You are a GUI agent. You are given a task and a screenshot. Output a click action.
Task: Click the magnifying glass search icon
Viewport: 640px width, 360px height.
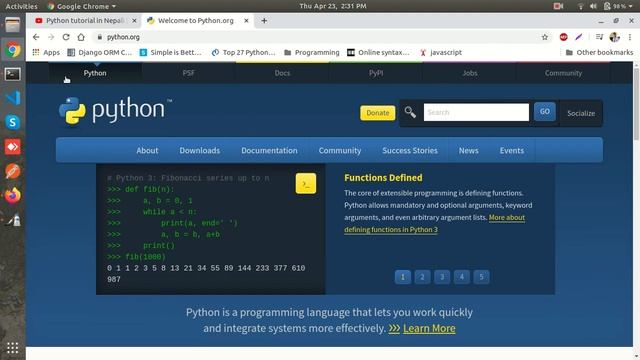[410, 112]
